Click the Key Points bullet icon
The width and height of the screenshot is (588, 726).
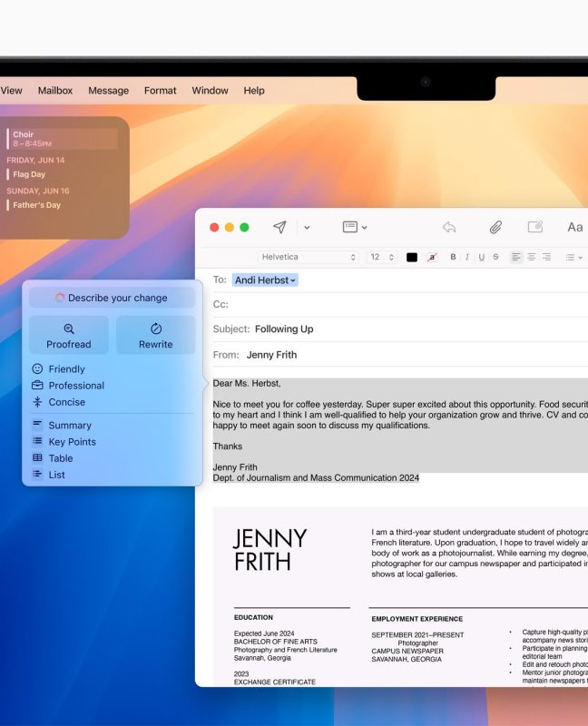[x=37, y=441]
